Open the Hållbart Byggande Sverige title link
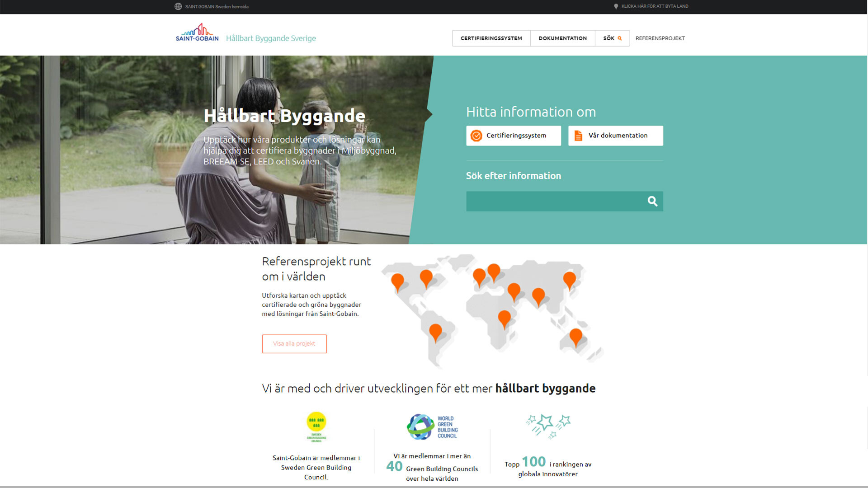Viewport: 868px width, 488px height. pos(271,38)
